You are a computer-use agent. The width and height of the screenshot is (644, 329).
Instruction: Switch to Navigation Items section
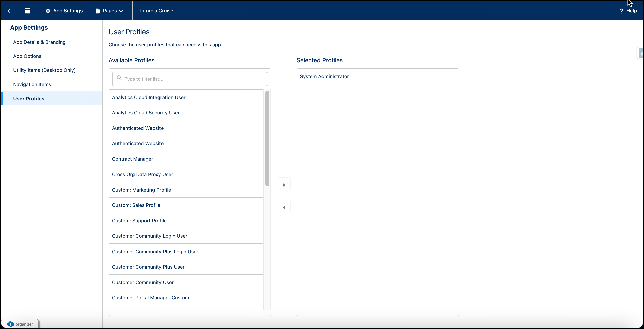point(32,84)
